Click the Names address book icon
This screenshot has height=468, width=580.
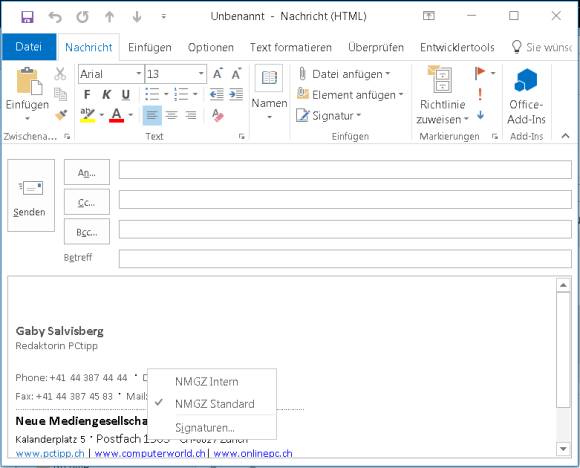269,78
